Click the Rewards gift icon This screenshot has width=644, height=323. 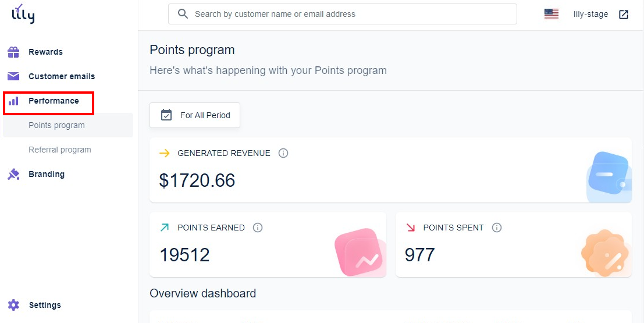click(x=13, y=52)
